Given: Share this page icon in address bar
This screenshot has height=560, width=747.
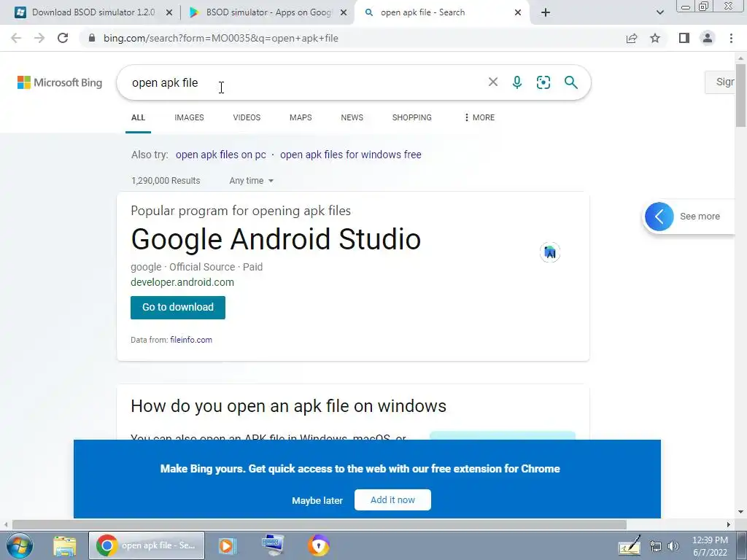Looking at the screenshot, I should coord(632,38).
